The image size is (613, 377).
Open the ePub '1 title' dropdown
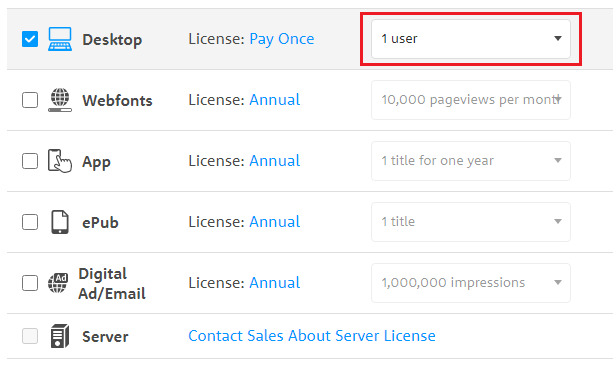pos(471,222)
